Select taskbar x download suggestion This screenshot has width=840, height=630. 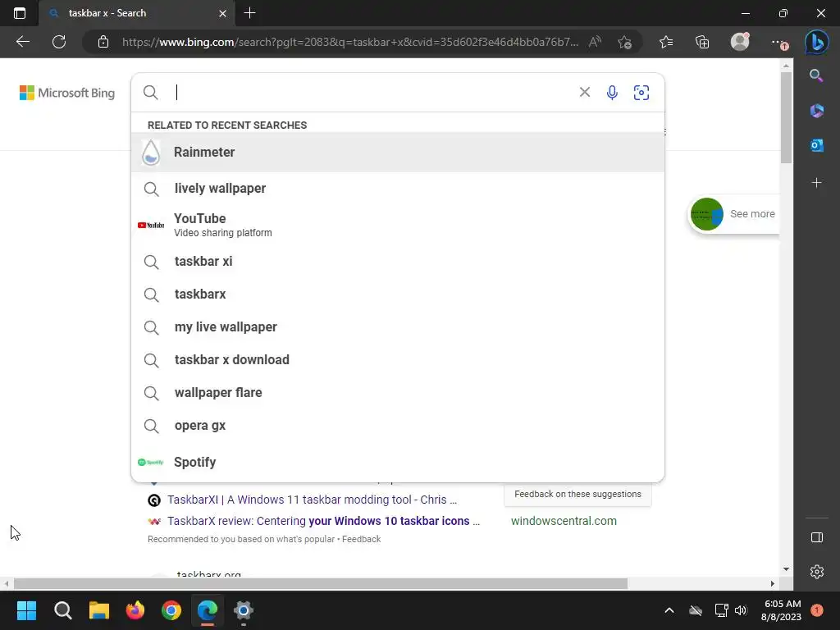coord(398,359)
